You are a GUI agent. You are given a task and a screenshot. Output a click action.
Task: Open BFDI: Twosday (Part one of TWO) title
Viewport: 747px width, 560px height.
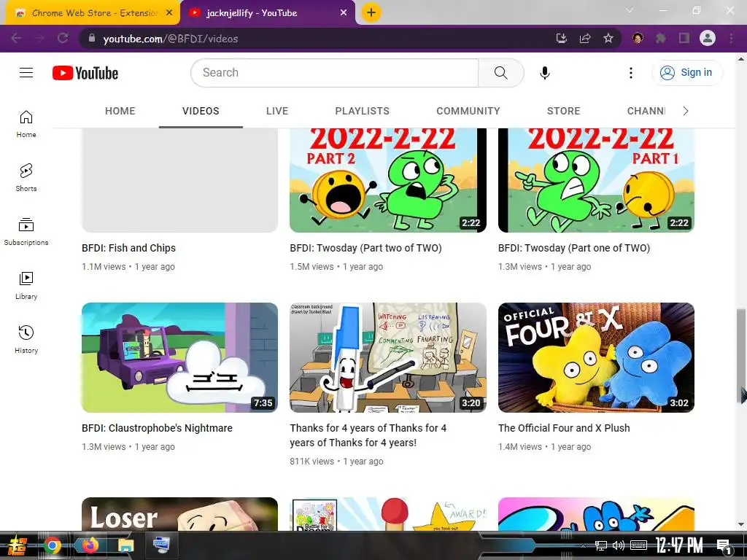573,248
